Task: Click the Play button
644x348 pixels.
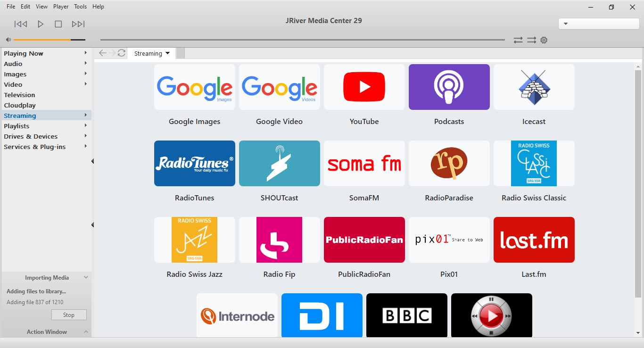Action: (x=41, y=24)
